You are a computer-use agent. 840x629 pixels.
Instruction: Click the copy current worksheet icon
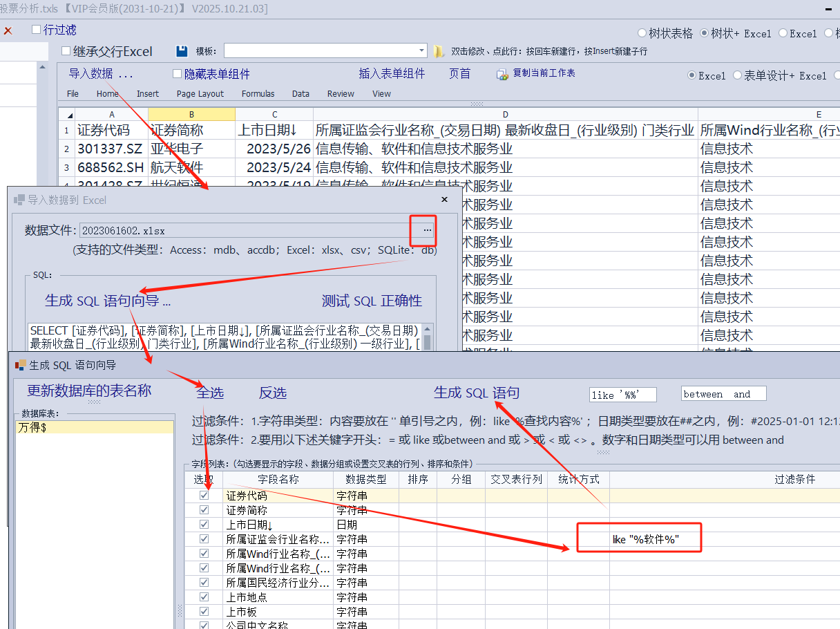click(502, 74)
